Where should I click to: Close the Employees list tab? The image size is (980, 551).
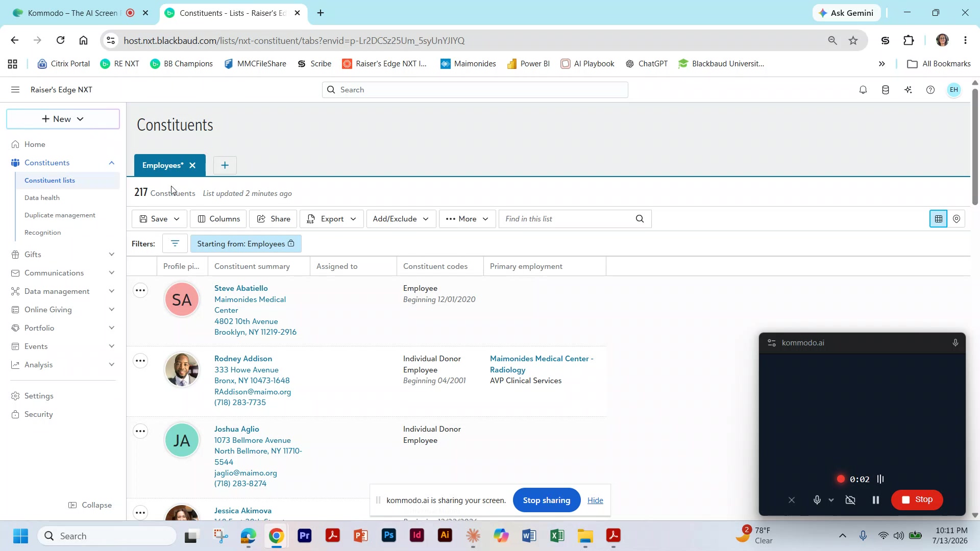click(192, 165)
